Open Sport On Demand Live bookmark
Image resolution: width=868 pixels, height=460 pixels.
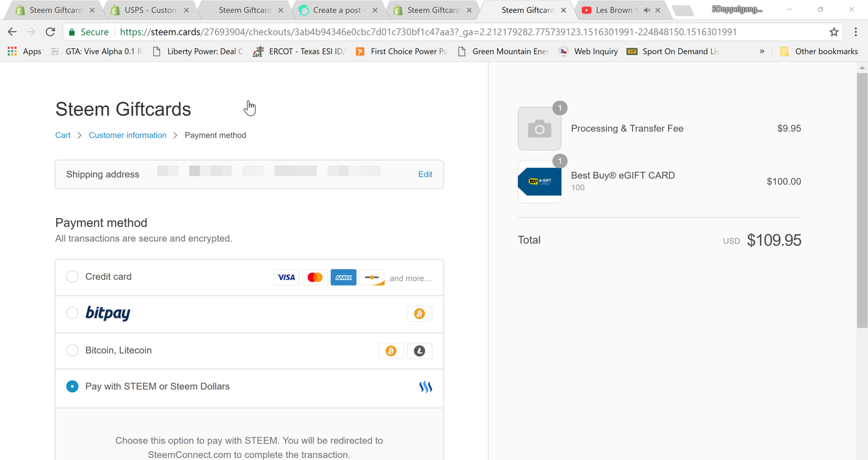[673, 51]
